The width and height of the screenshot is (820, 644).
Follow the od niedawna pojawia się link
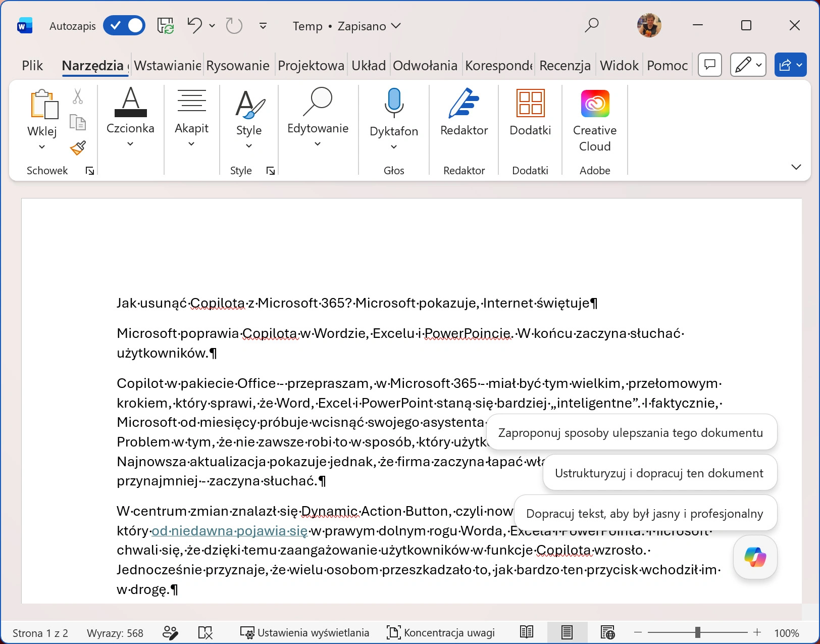coord(230,531)
